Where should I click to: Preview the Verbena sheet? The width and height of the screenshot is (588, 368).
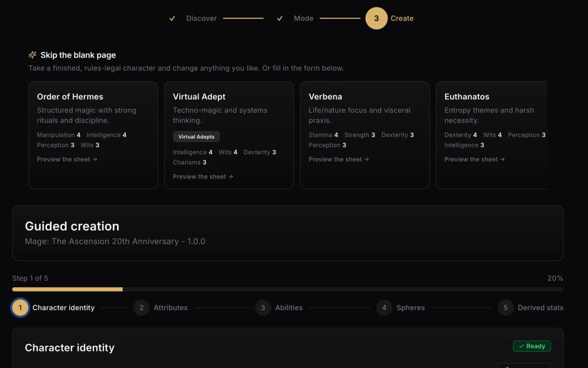pos(339,159)
